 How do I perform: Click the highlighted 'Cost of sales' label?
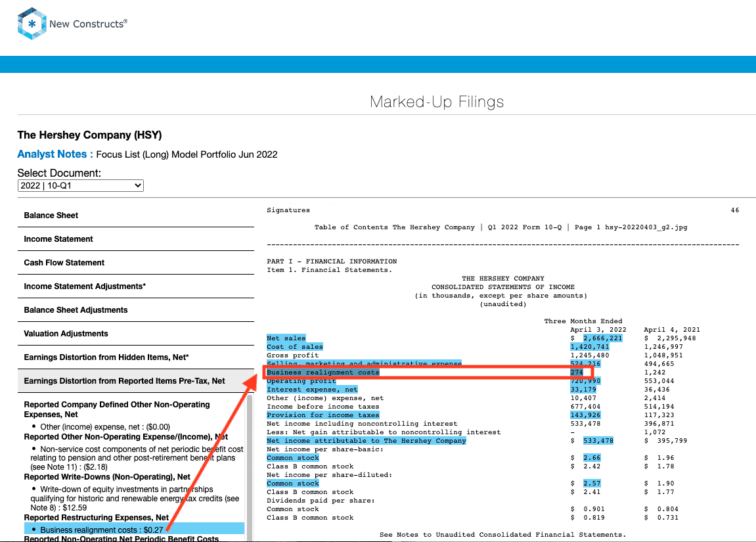tap(295, 347)
